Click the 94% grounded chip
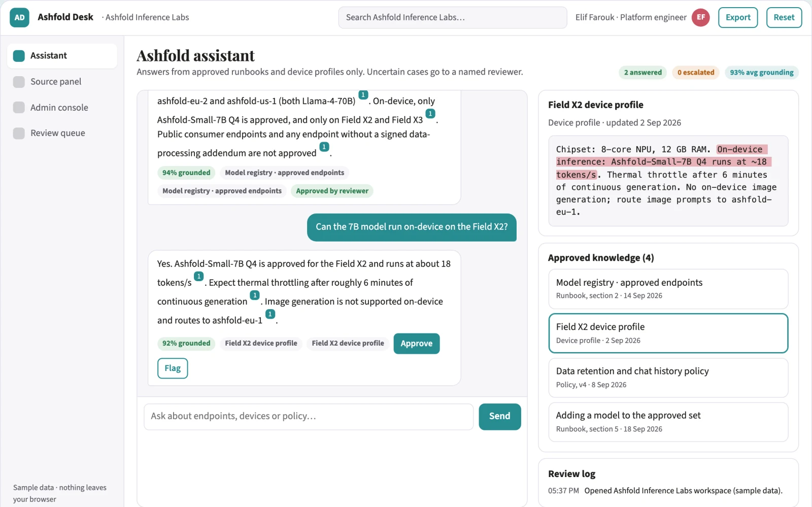The height and width of the screenshot is (507, 812). point(186,173)
